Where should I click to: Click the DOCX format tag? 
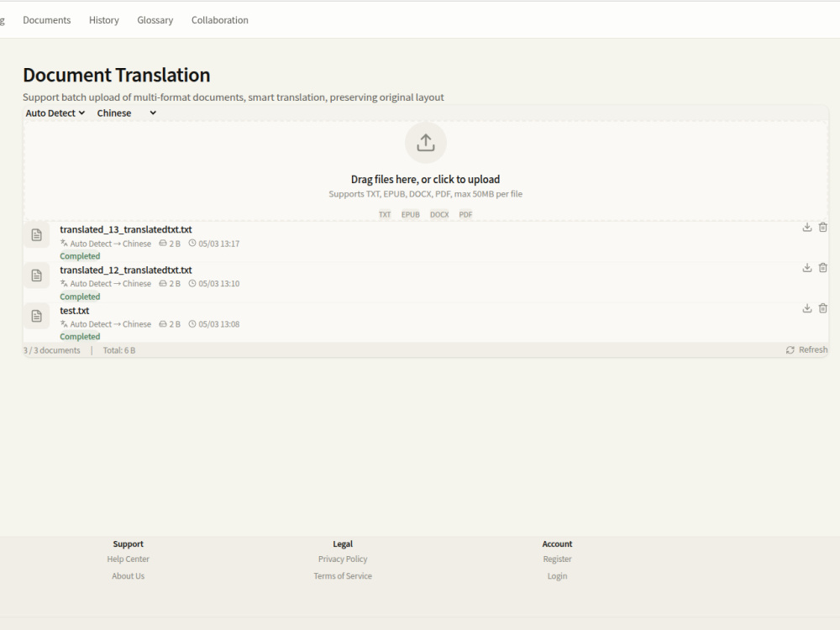pyautogui.click(x=439, y=214)
